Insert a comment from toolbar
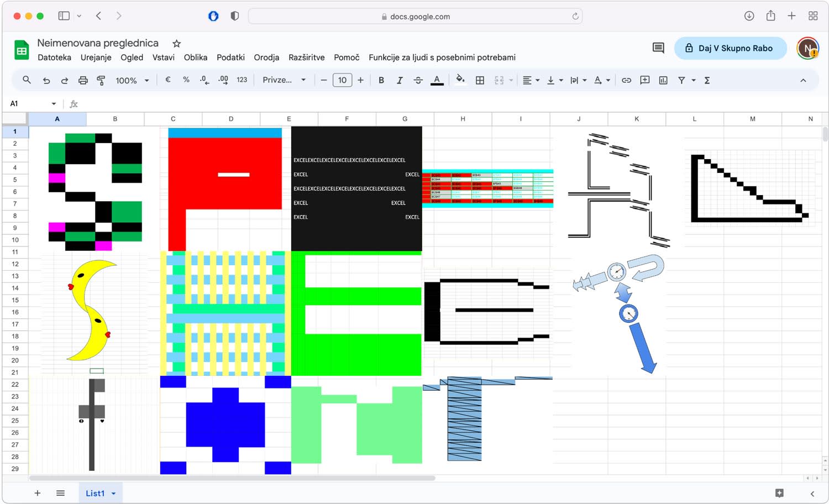Viewport: 829px width, 504px height. pyautogui.click(x=645, y=80)
